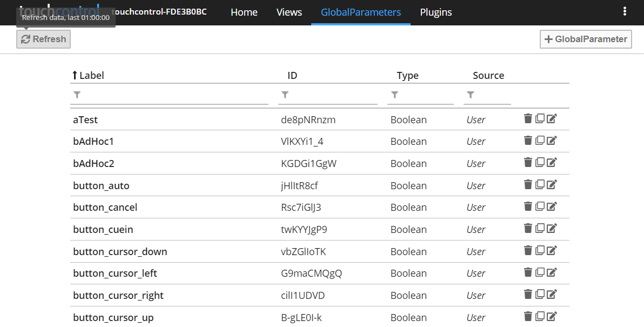Duplicate the button_cursor_left parameter
The width and height of the screenshot is (644, 327).
[x=540, y=272]
